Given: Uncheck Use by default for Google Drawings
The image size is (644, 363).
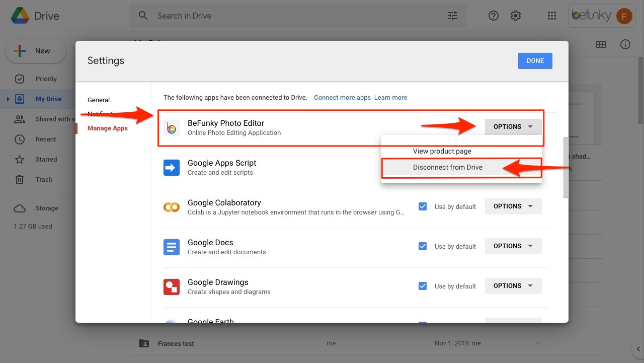Looking at the screenshot, I should [423, 286].
